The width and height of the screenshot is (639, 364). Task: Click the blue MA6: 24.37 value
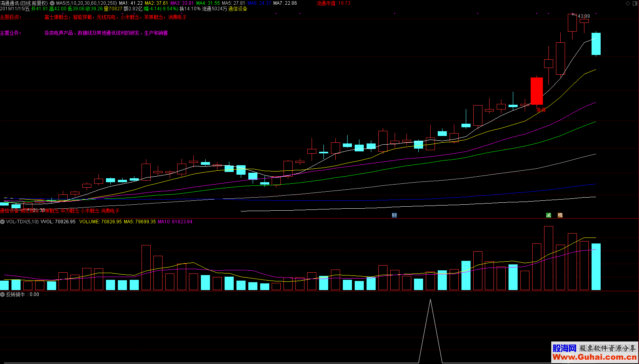259,3
